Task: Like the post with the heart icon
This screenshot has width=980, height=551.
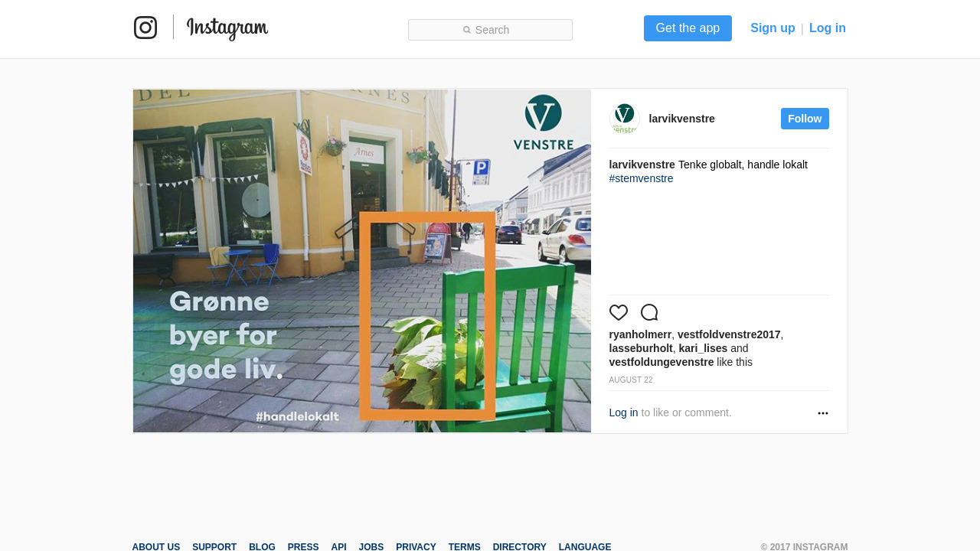Action: coord(619,312)
